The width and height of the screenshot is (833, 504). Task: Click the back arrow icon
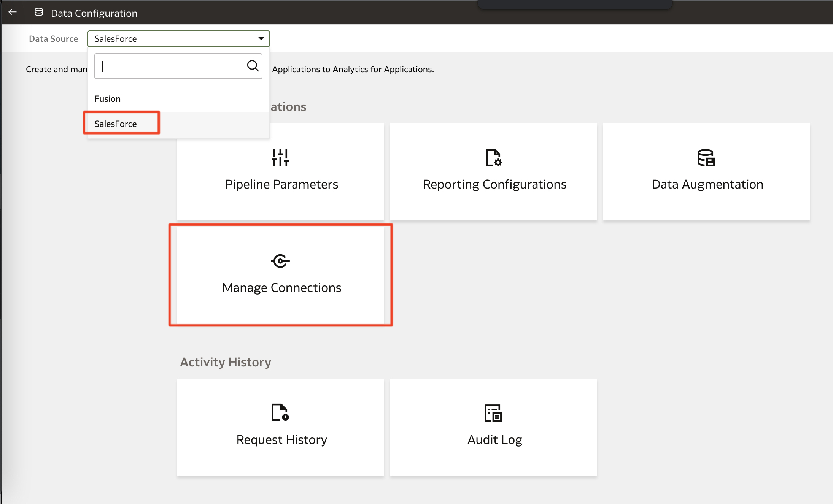(x=13, y=12)
